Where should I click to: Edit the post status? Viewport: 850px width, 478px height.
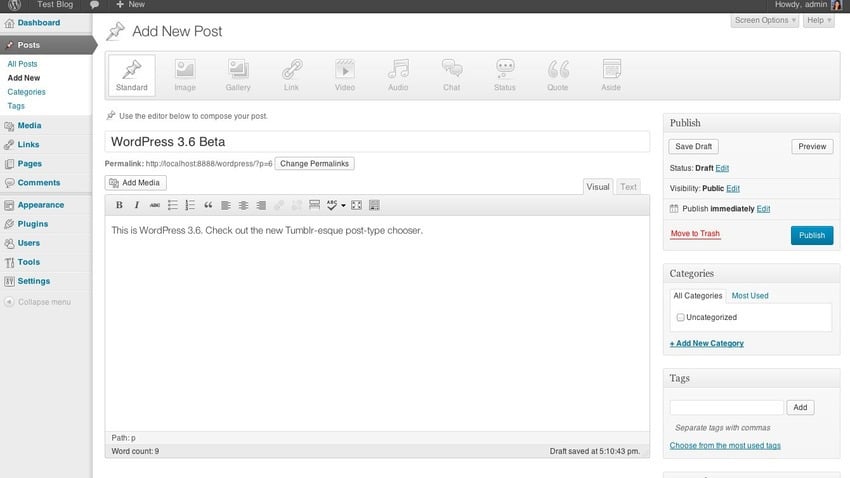pyautogui.click(x=722, y=168)
